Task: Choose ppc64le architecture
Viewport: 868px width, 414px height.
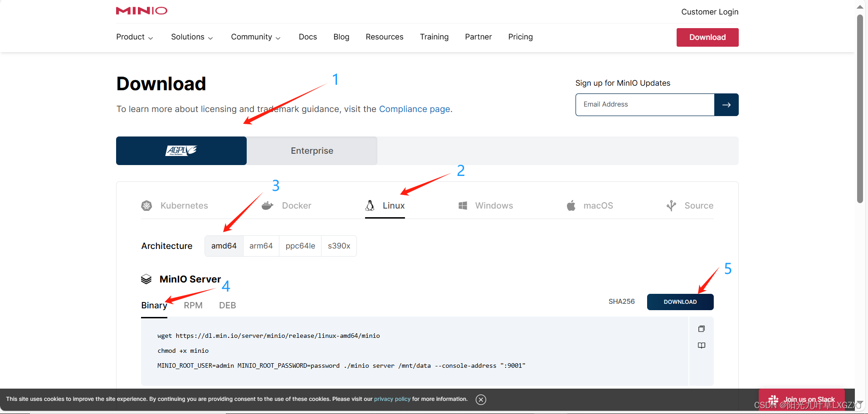Action: [x=300, y=246]
